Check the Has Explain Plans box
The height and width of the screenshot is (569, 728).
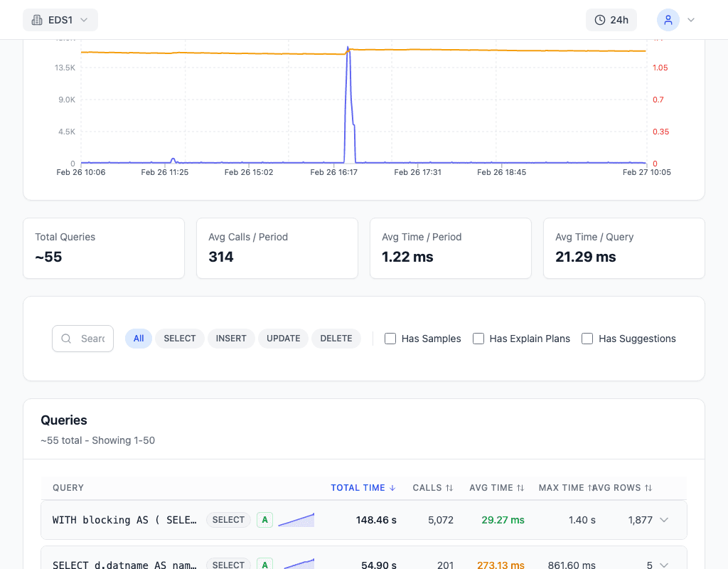tap(478, 339)
